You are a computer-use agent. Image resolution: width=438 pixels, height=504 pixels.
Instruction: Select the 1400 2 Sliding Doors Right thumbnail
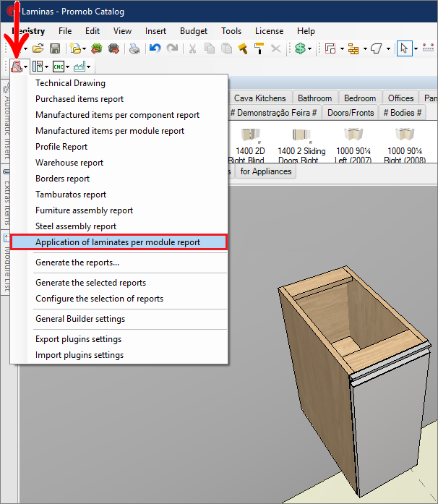point(301,145)
